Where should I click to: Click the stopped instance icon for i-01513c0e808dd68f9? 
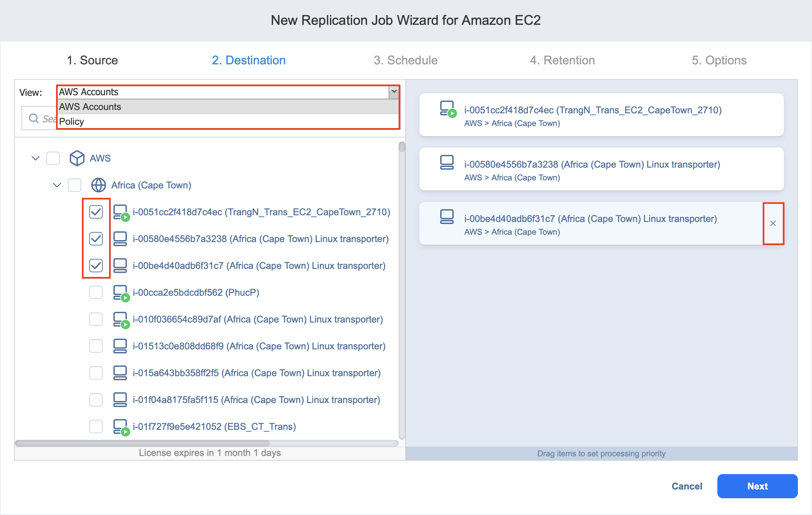[120, 346]
